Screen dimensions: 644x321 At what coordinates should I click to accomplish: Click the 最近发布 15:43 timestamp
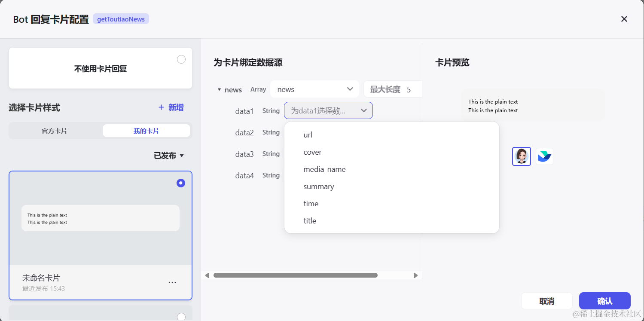coord(44,288)
